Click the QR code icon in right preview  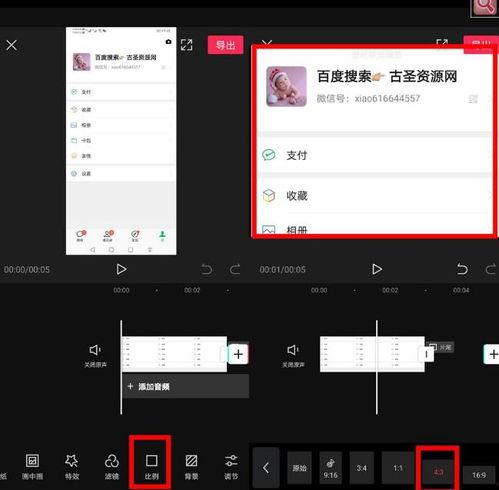[x=473, y=99]
